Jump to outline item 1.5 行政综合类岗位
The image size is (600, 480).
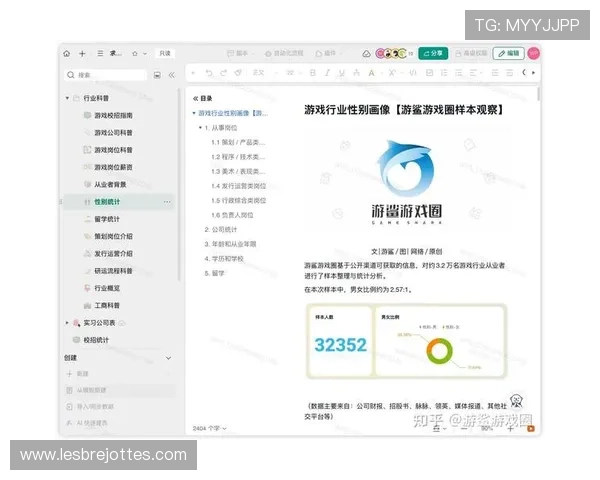[x=238, y=201]
